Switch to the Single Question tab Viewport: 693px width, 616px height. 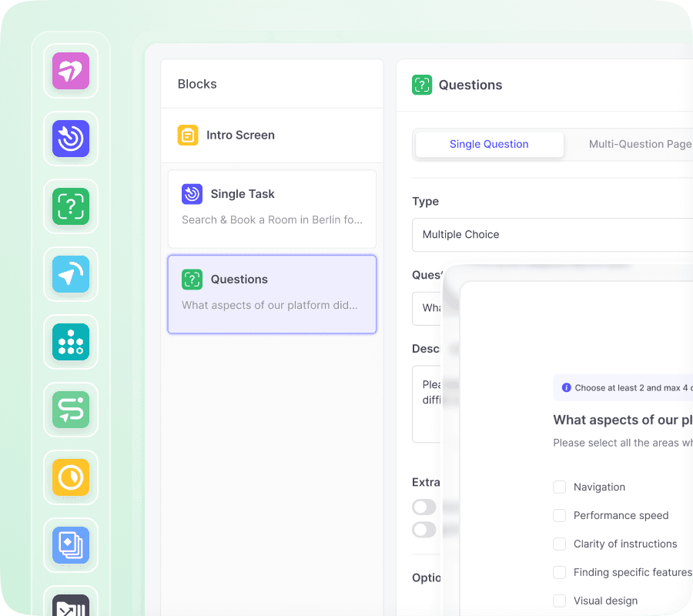click(489, 144)
